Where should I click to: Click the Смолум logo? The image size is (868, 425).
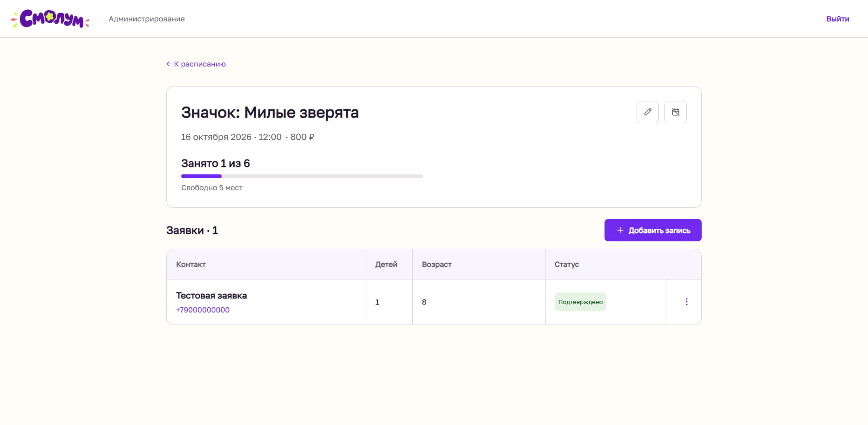coord(50,19)
